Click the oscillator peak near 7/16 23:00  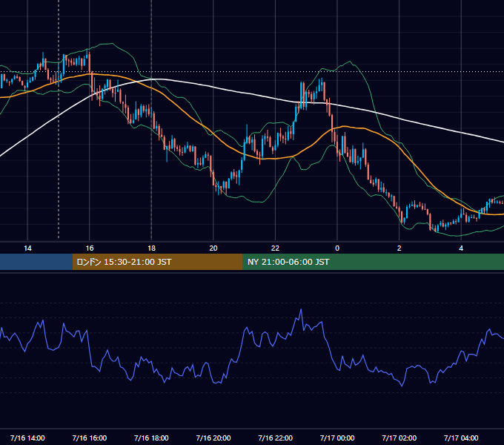coord(301,309)
